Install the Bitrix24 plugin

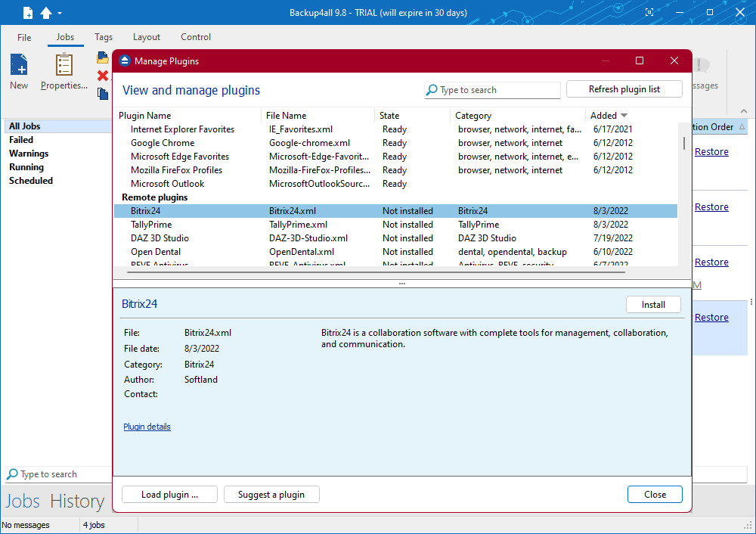[653, 304]
